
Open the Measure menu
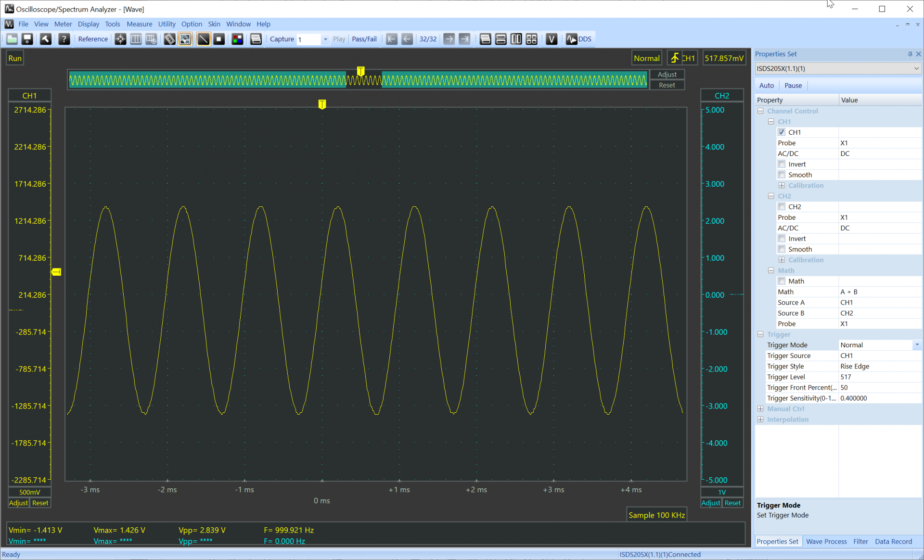139,24
